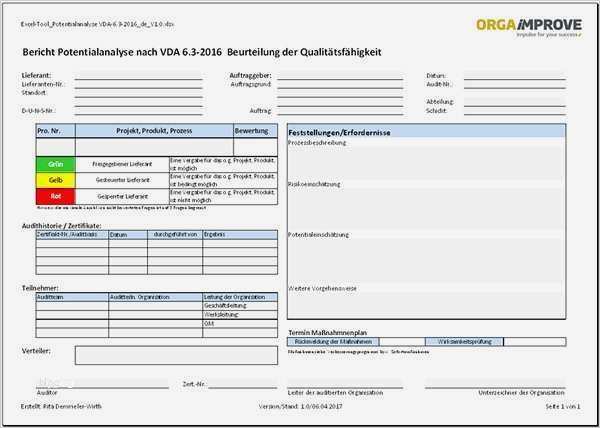This screenshot has height=428, width=600.
Task: Click the Lieferanten-Nr. input line
Action: (139, 85)
